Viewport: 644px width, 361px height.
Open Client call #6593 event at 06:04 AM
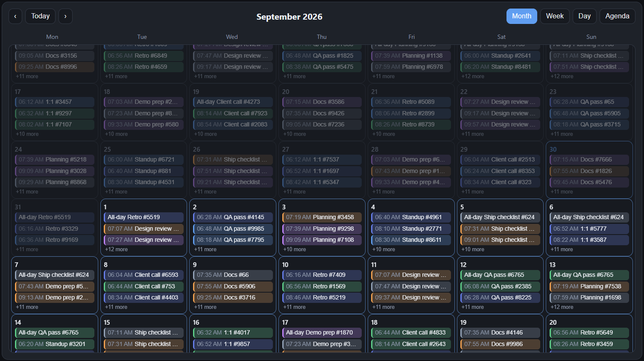(x=143, y=275)
